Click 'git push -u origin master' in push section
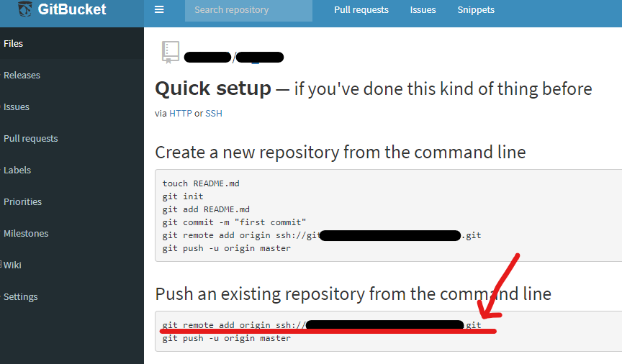Viewport: 622px width, 364px height. [227, 338]
